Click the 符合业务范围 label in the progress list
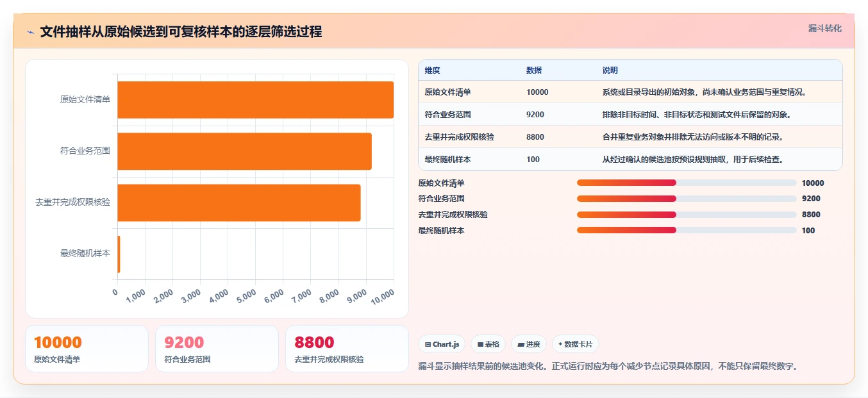868x398 pixels. pyautogui.click(x=441, y=199)
